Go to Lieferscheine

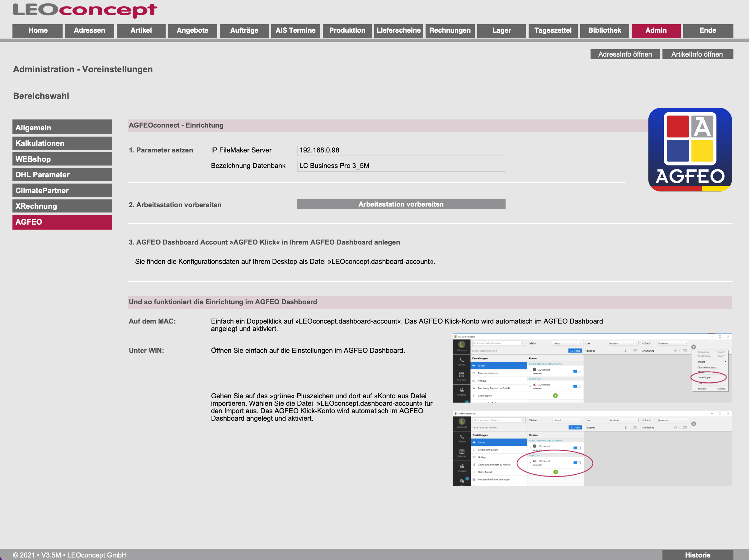point(398,31)
